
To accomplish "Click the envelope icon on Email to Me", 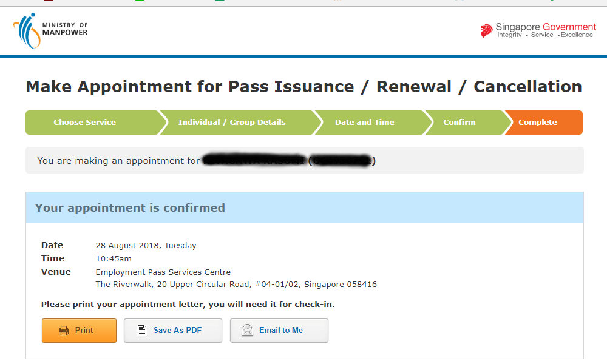I will [247, 331].
